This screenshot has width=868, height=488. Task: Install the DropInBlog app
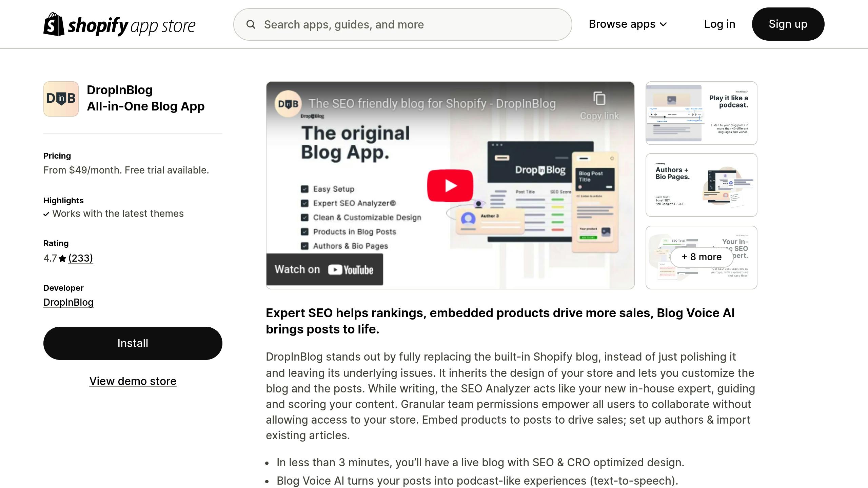(x=133, y=343)
